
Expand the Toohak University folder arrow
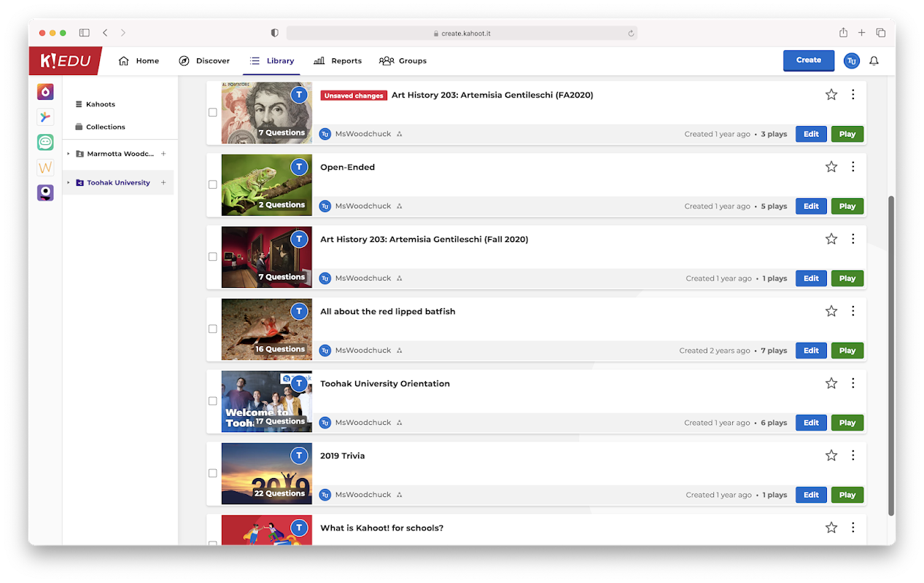(69, 183)
